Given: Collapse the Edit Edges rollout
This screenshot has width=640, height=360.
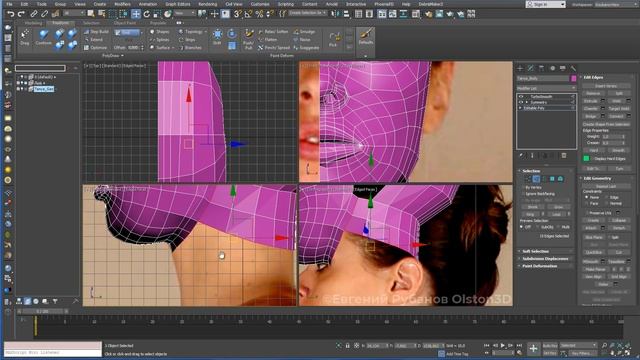Looking at the screenshot, I should tap(607, 77).
